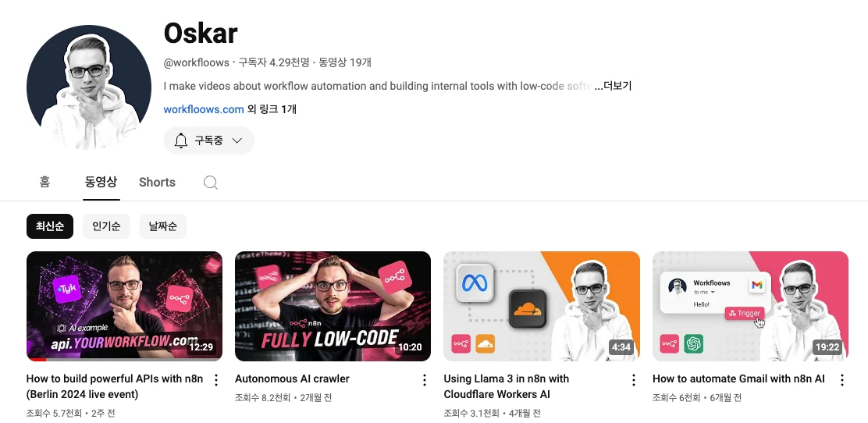Image resolution: width=868 pixels, height=423 pixels.
Task: Select the 인기순 sort chip
Action: (106, 226)
